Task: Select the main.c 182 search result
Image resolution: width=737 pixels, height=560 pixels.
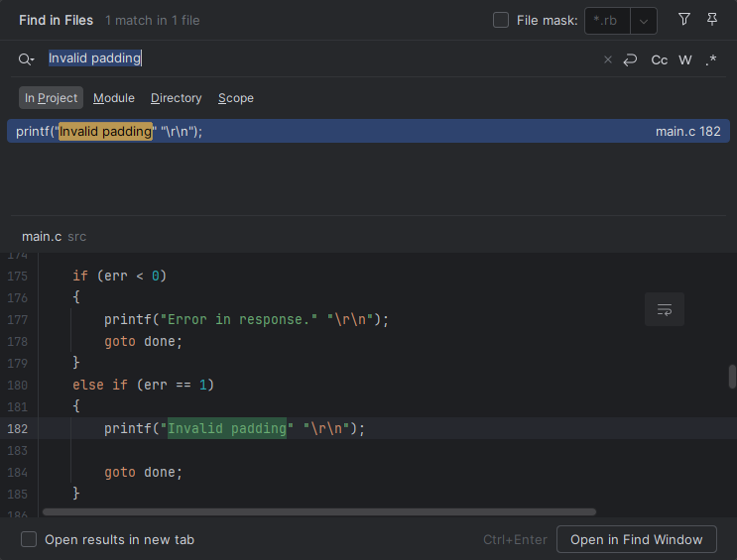Action: [x=368, y=131]
